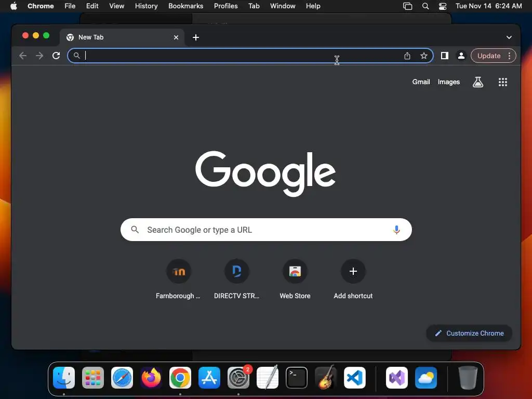This screenshot has width=532, height=399.
Task: Open the Chrome application menu
Action: click(41, 6)
